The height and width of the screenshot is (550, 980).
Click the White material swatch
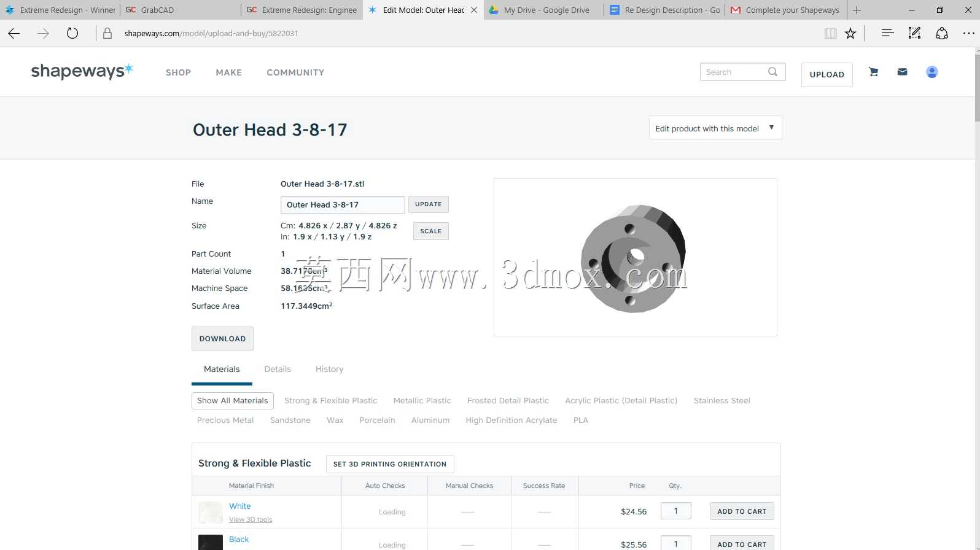tap(211, 513)
